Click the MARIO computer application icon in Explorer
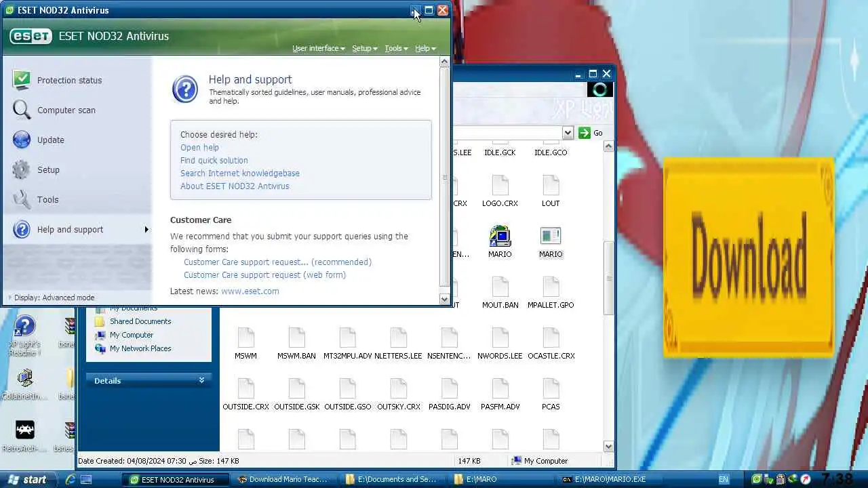Viewport: 868px width, 488px height. (500, 236)
